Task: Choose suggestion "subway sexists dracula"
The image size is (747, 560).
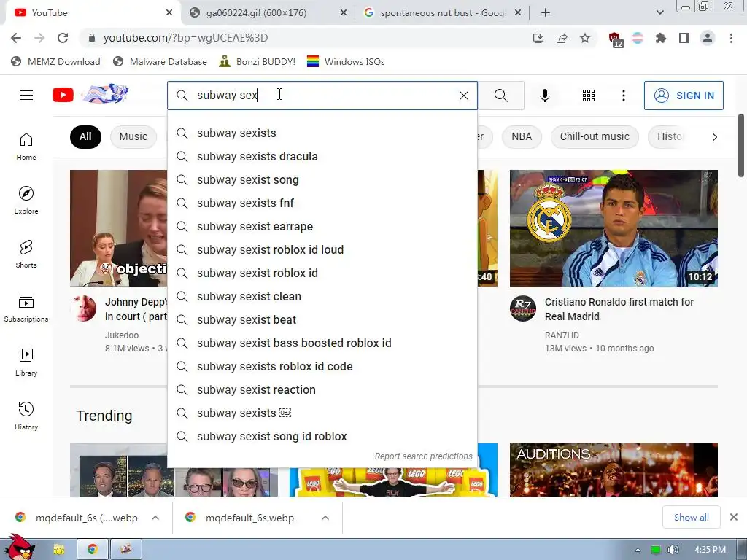Action: pos(322,156)
